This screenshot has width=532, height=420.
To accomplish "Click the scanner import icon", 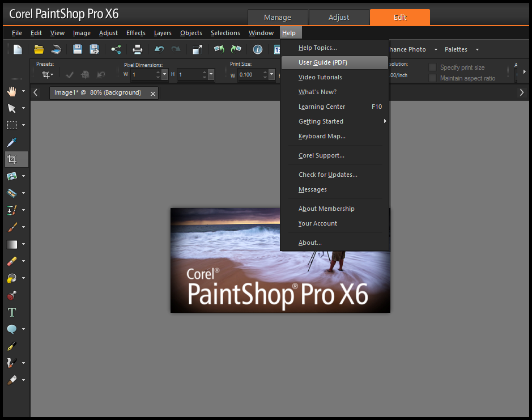I will point(56,49).
